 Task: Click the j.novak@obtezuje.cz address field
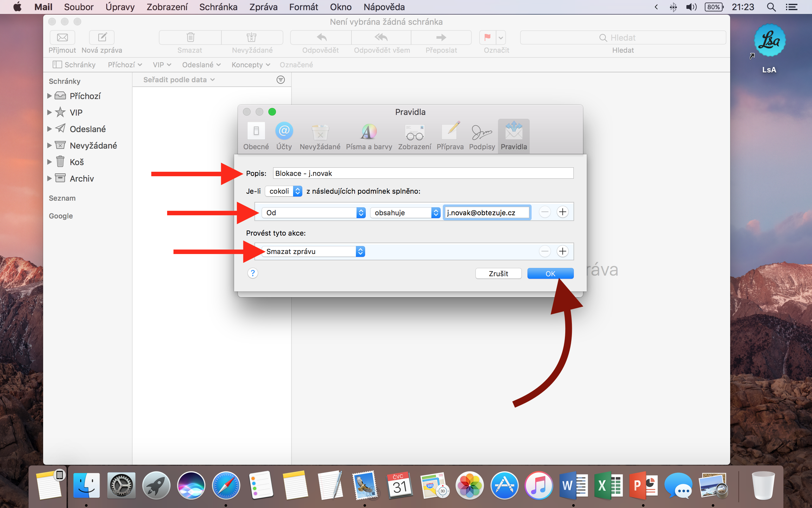(x=487, y=213)
